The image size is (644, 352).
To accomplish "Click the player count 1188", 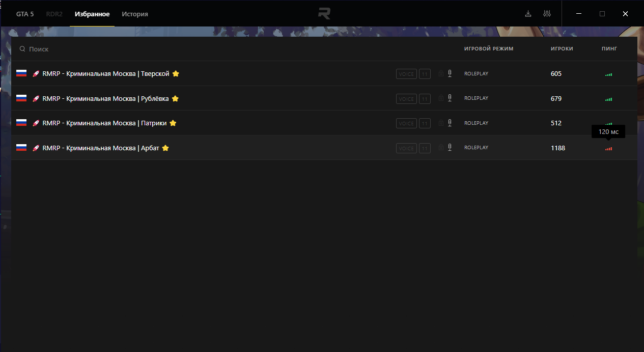I will pos(558,148).
